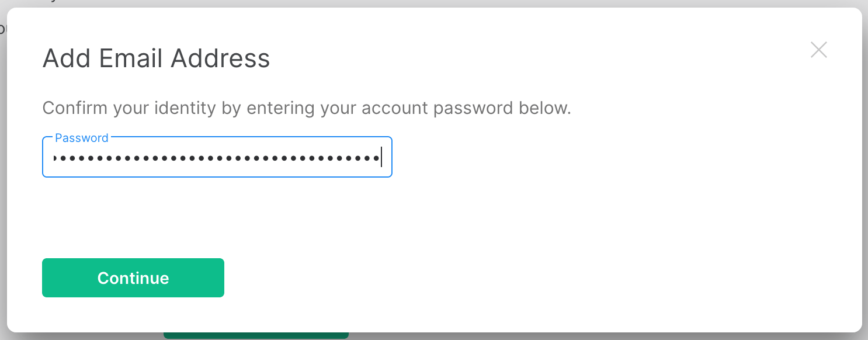Image resolution: width=868 pixels, height=340 pixels.
Task: Click the X icon in dialog corner
Action: [819, 50]
